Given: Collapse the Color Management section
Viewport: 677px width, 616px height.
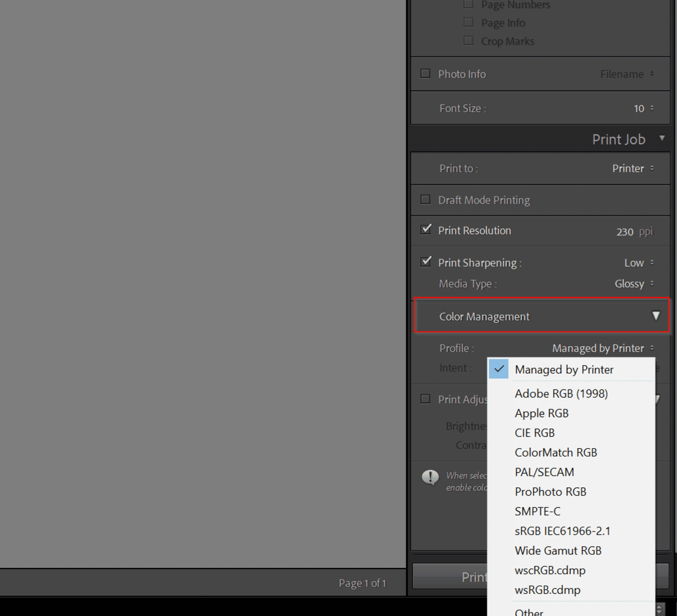Looking at the screenshot, I should 656,316.
